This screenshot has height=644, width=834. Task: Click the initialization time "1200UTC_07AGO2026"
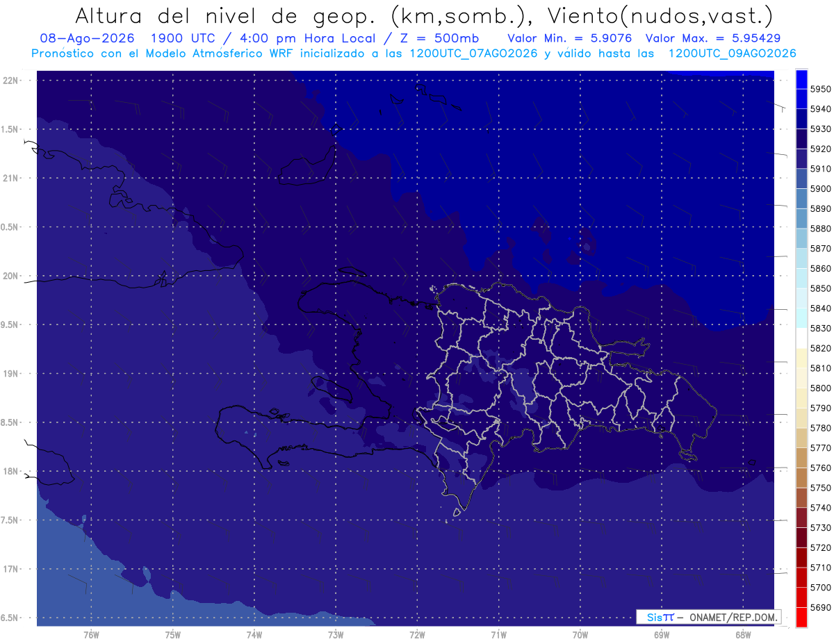point(473,53)
